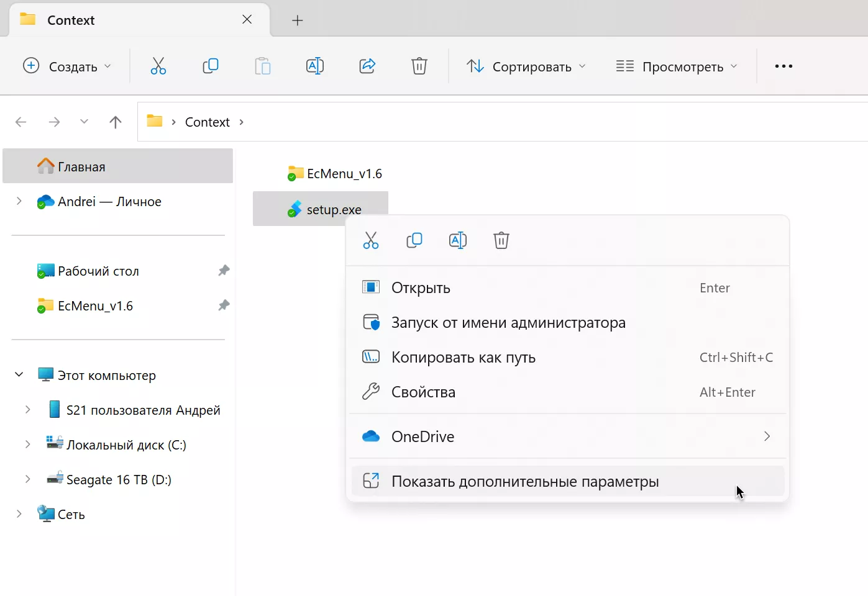
Task: Select Seagate 16 TB (D:)
Action: point(118,479)
